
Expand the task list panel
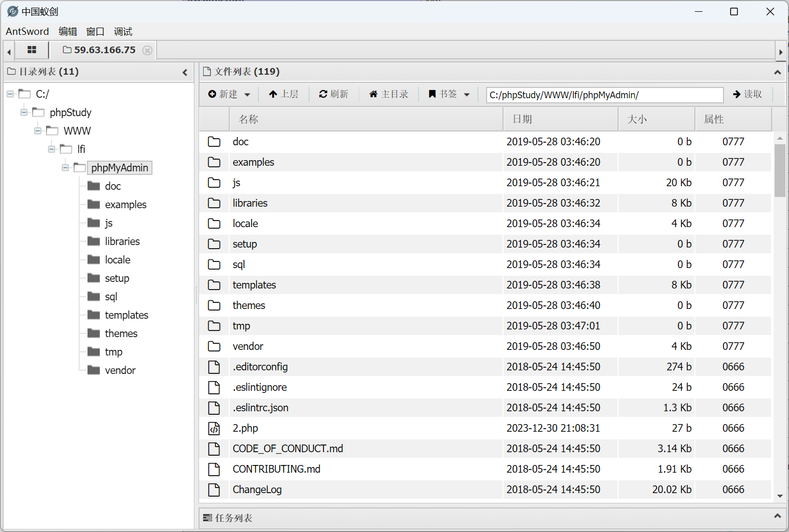click(777, 516)
